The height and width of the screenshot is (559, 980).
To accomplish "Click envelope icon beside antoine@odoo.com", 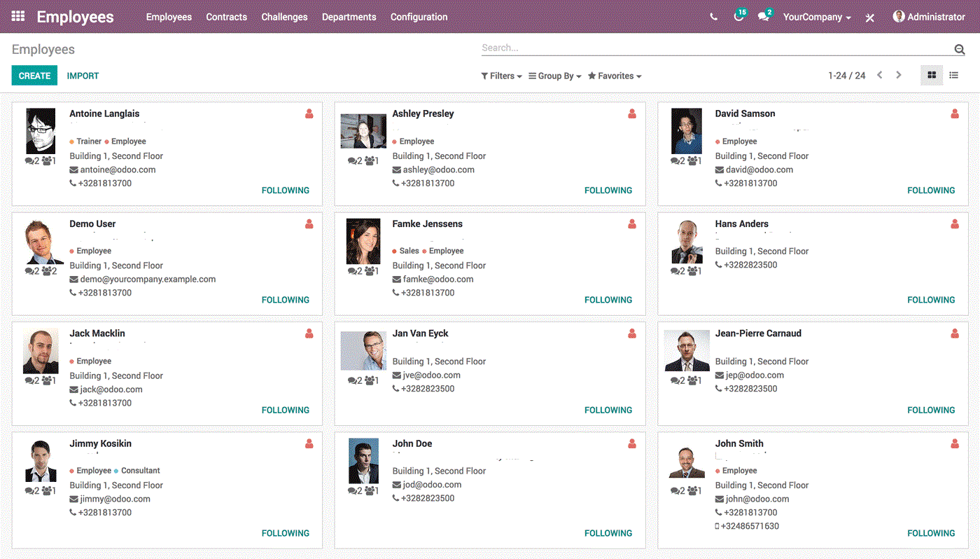I will coord(73,170).
